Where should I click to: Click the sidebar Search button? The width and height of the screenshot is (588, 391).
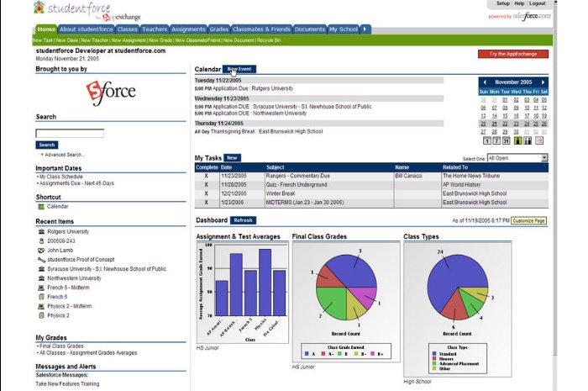coord(47,145)
